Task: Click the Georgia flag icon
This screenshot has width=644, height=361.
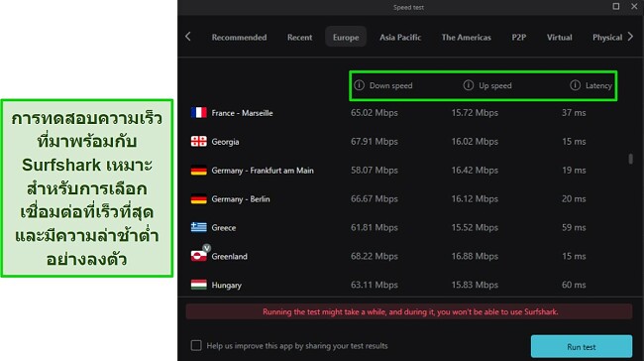Action: tap(199, 142)
